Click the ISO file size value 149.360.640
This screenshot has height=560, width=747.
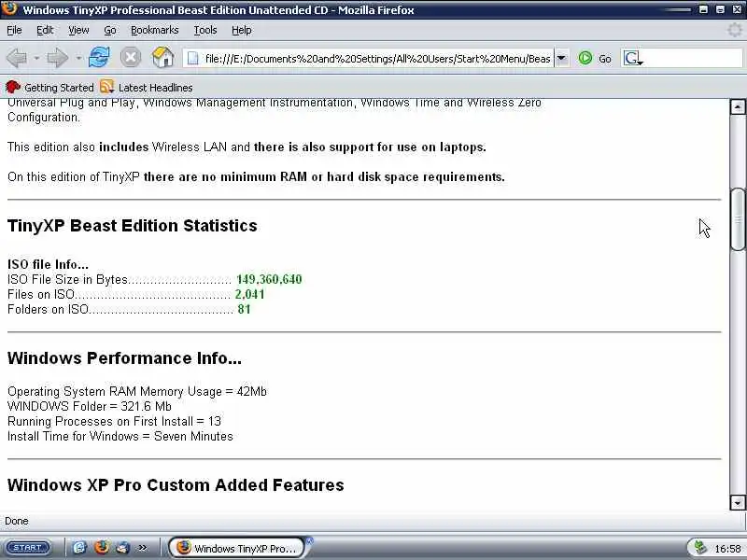pos(269,279)
